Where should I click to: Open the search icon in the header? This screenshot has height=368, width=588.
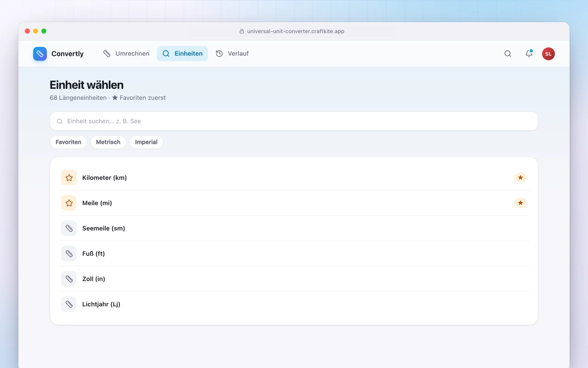(508, 54)
